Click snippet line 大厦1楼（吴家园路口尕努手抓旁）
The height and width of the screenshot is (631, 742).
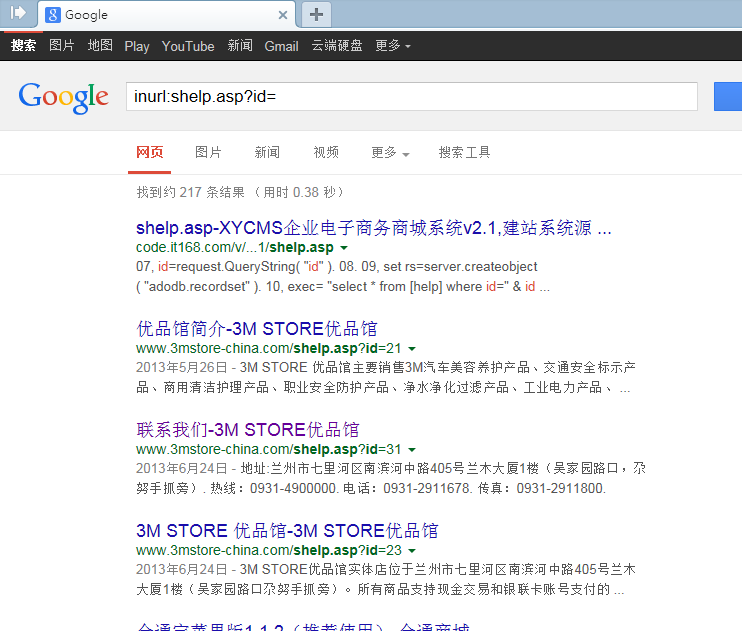[380, 589]
